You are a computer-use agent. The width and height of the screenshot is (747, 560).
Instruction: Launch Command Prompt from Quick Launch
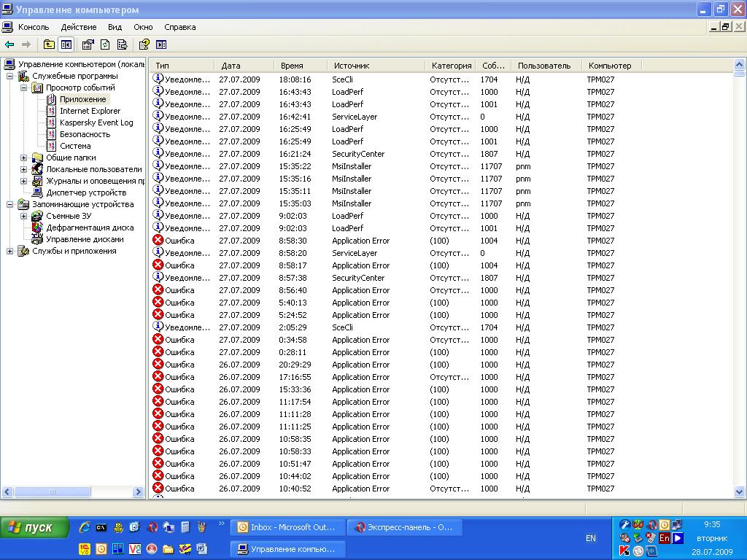click(101, 526)
